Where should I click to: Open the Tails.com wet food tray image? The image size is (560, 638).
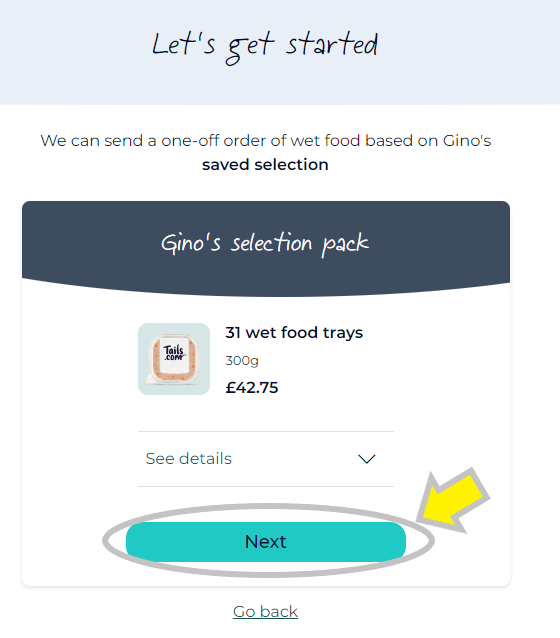coord(174,359)
